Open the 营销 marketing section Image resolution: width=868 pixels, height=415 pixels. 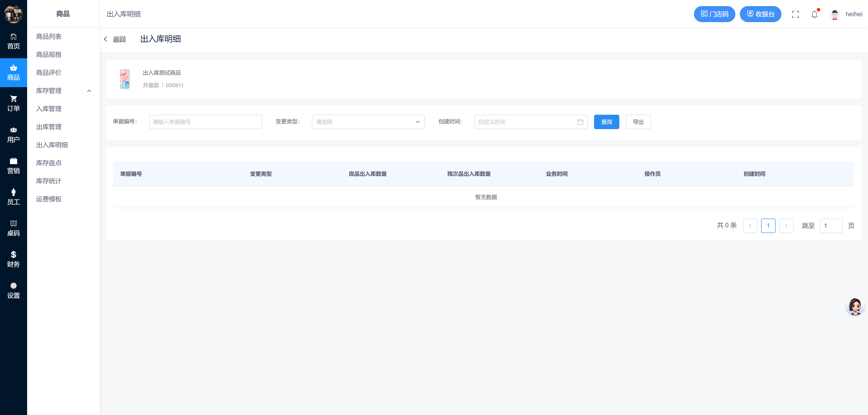(x=14, y=166)
